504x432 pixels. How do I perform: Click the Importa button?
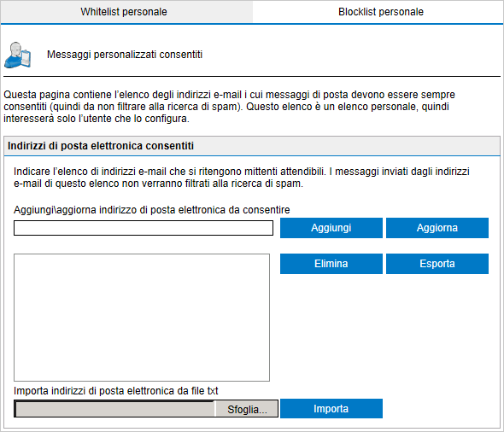[x=331, y=409]
